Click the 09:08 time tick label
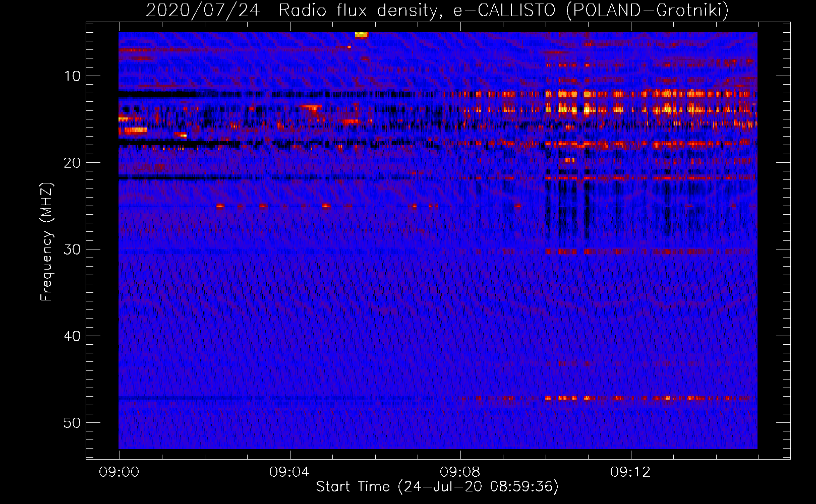Image resolution: width=816 pixels, height=504 pixels. 460,472
